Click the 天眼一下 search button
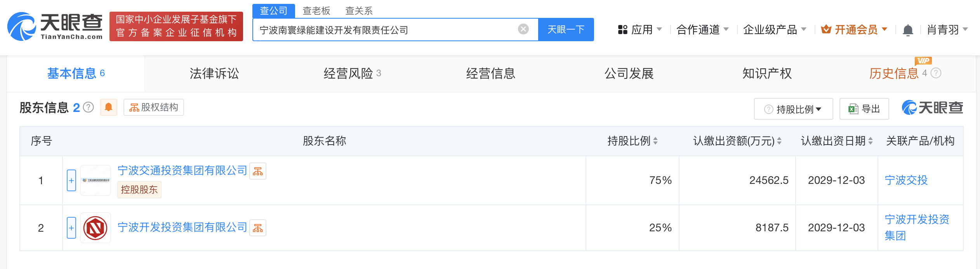 click(x=566, y=30)
